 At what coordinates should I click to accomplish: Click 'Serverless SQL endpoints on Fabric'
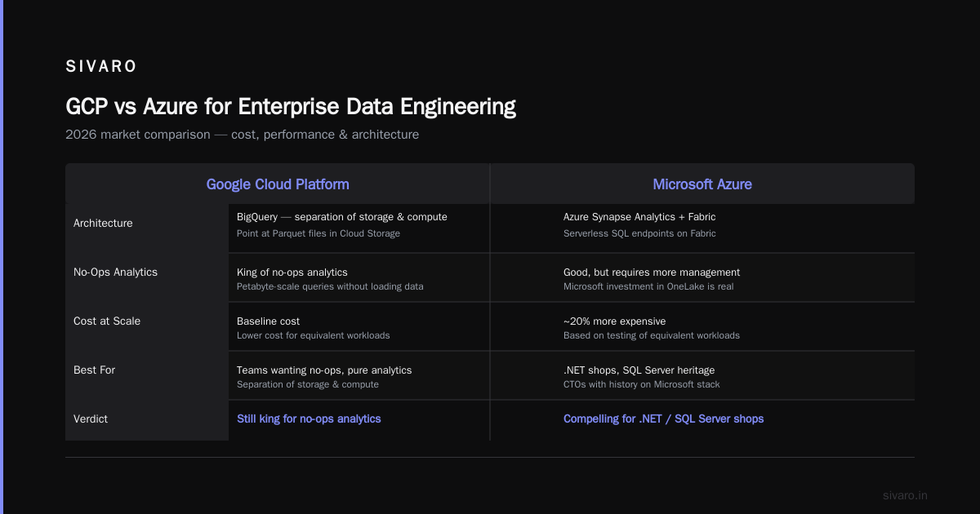click(639, 233)
